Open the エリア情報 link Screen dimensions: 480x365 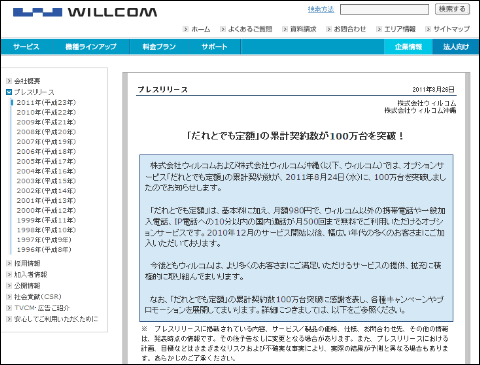click(400, 29)
